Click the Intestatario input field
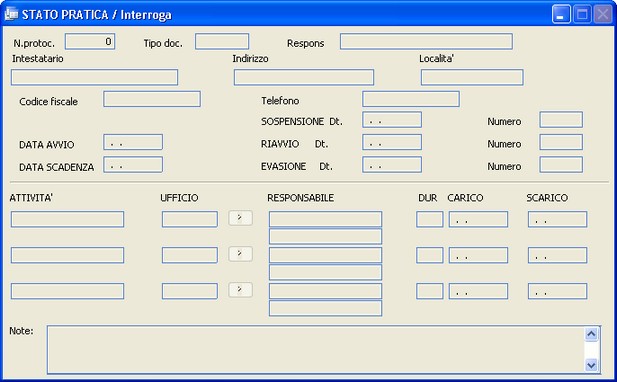 (94, 77)
